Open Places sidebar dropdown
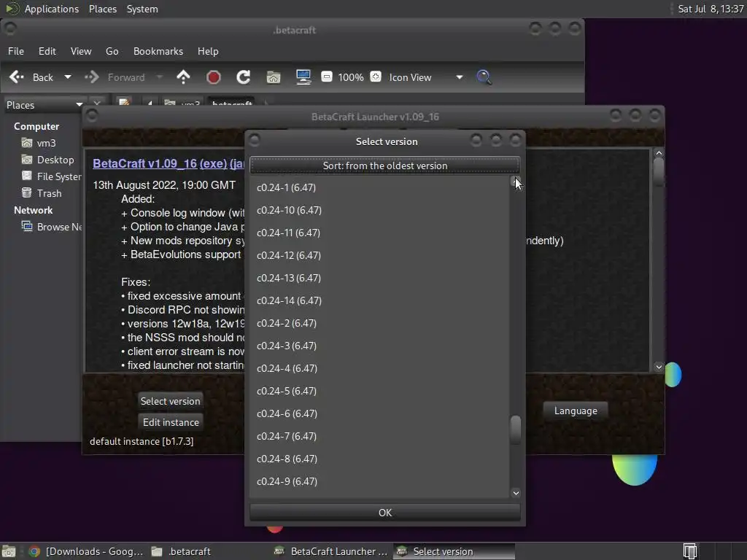Viewport: 747px width, 560px height. pyautogui.click(x=44, y=105)
